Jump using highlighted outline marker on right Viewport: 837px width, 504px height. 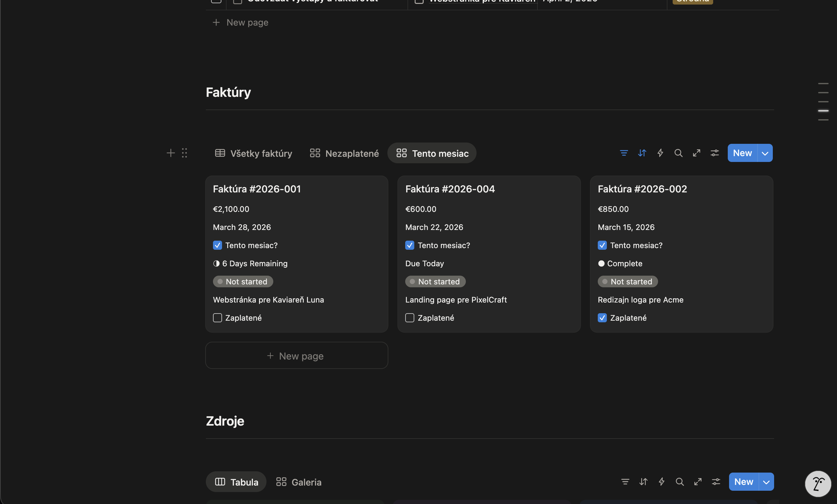tap(823, 111)
